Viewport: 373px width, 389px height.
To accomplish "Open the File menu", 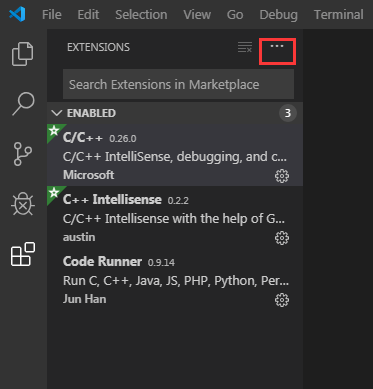I will [52, 15].
